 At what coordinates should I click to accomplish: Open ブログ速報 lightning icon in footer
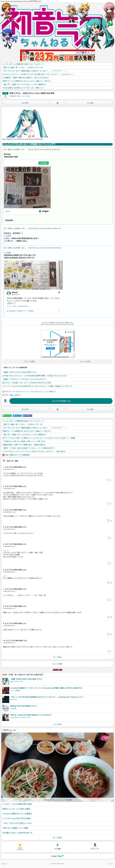57,846
